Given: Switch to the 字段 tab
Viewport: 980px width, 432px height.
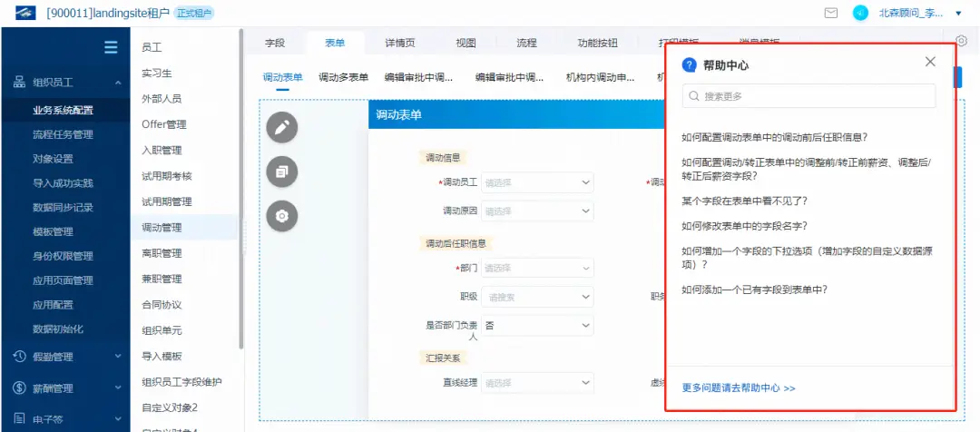Looking at the screenshot, I should (x=275, y=44).
